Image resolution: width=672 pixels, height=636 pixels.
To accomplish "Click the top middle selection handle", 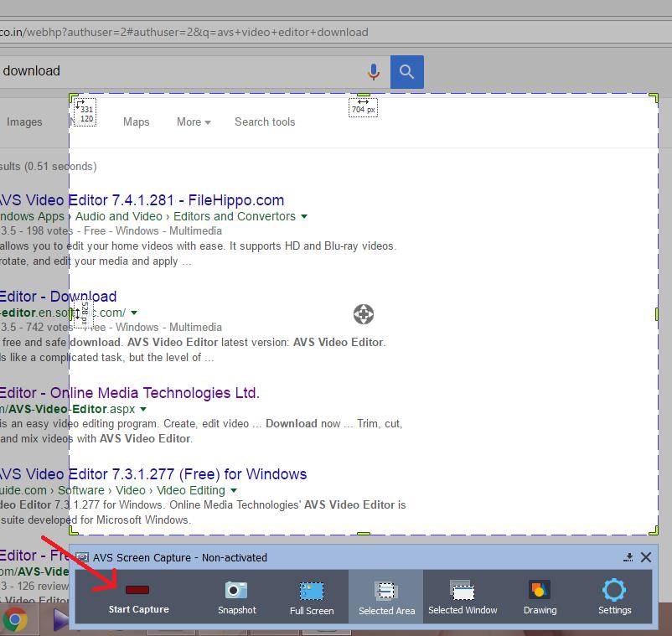I will (x=364, y=95).
